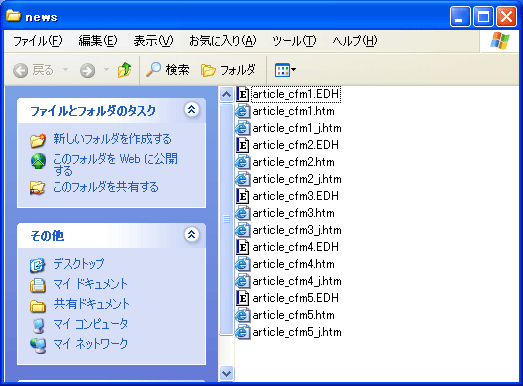Click the My Computer (マイ コンピュータ) icon
Viewport: 523px width, 386px height.
click(x=38, y=325)
